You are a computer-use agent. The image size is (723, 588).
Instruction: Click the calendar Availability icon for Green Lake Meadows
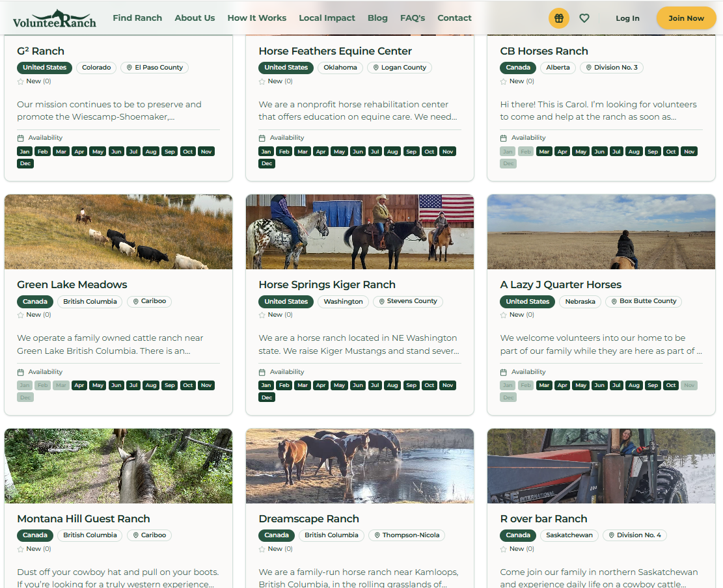(20, 372)
